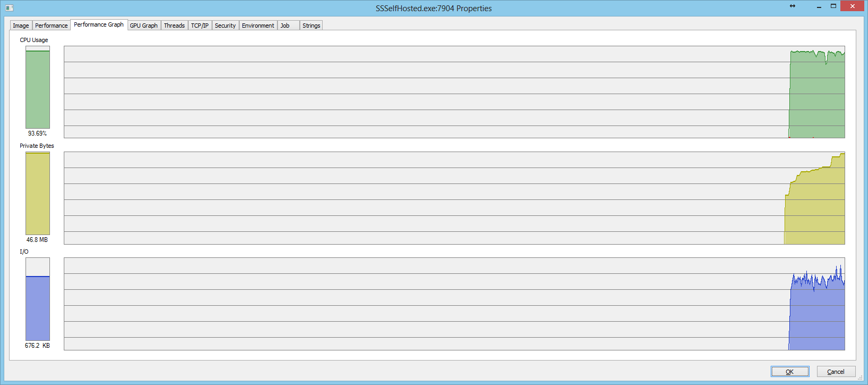This screenshot has width=868, height=385.
Task: View the Environment tab
Action: click(258, 26)
